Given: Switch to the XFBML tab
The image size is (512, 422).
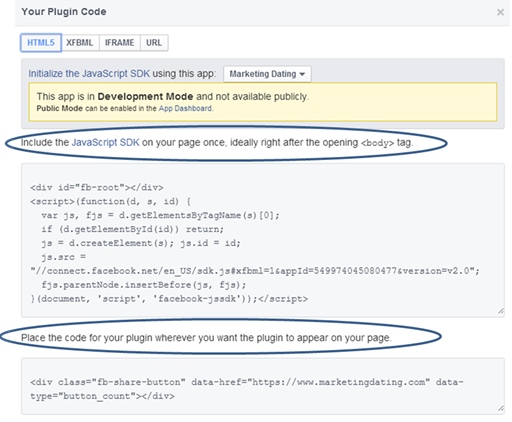Looking at the screenshot, I should [80, 43].
